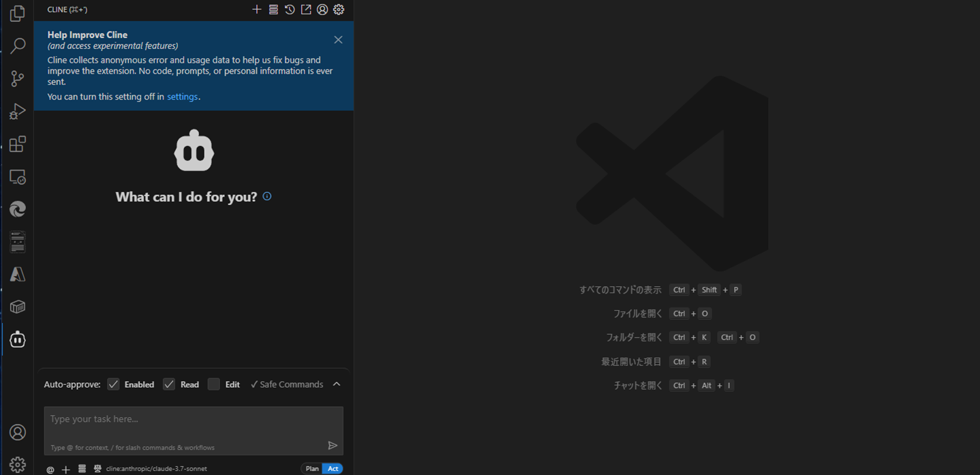This screenshot has height=475, width=980.
Task: Open Run and Debug view
Action: [18, 111]
